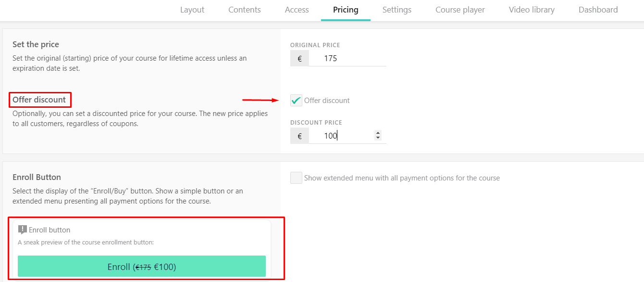The height and width of the screenshot is (282, 644).
Task: Switch to the Video library tab
Action: 531,10
